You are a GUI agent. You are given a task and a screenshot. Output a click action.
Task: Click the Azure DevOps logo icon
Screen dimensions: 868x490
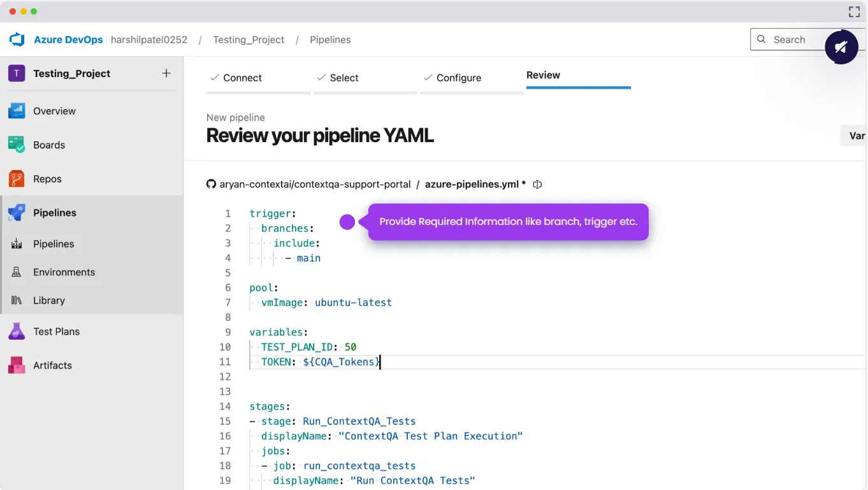coord(17,40)
